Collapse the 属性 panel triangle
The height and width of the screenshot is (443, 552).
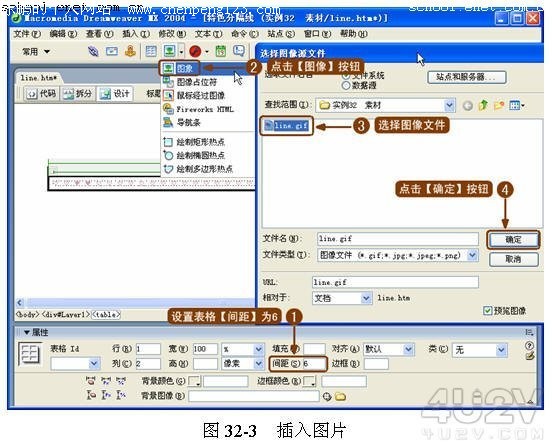27,332
